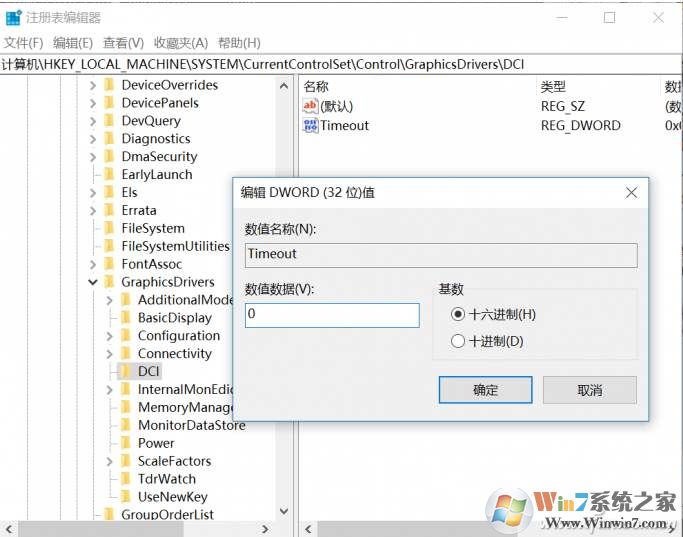Image resolution: width=683 pixels, height=537 pixels.
Task: Click the DeviceOverrides folder icon
Action: 109,85
